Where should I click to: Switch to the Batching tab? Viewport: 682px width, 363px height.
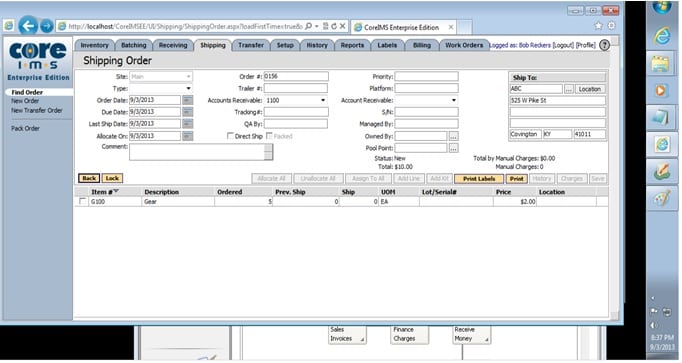pyautogui.click(x=134, y=45)
